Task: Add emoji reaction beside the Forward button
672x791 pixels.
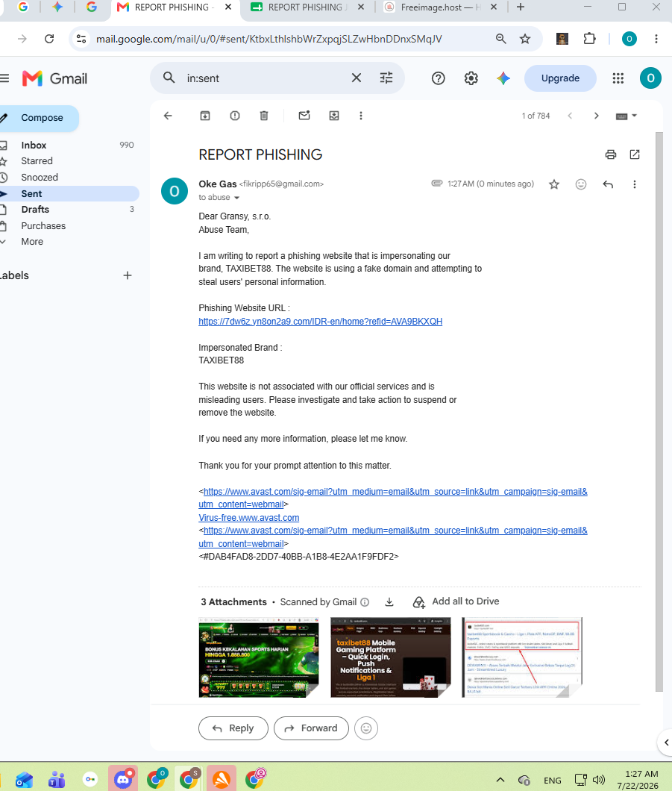Action: [366, 728]
